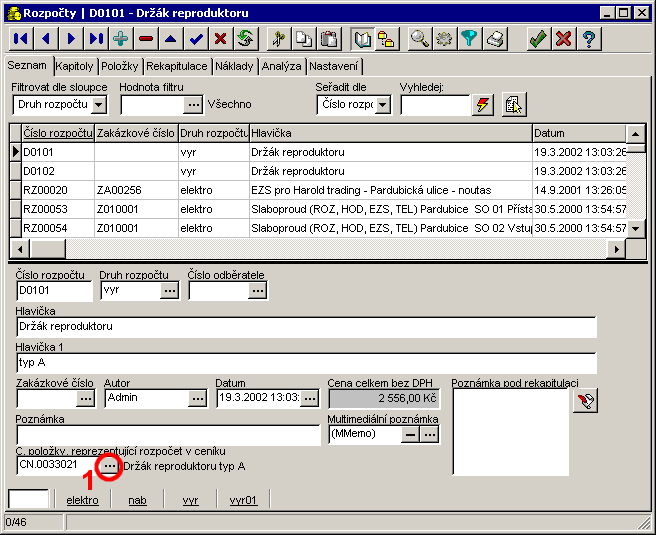Switch to the Kapitoly tab
The width and height of the screenshot is (656, 535).
[x=75, y=66]
